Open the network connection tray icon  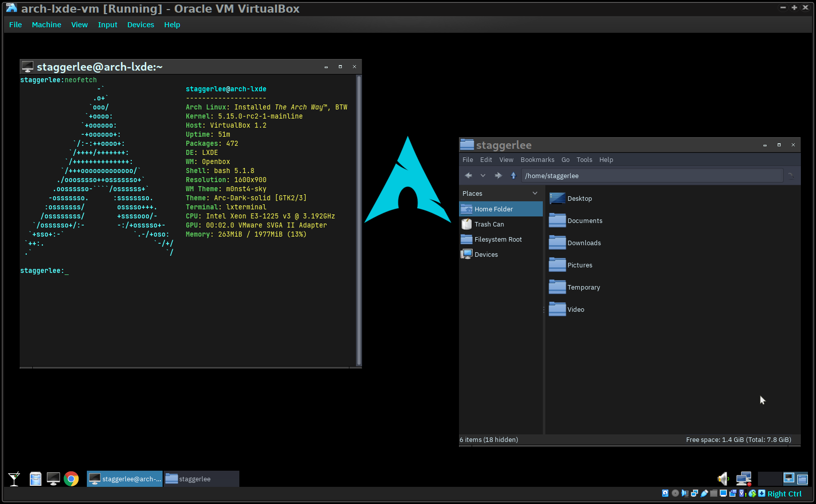point(744,479)
